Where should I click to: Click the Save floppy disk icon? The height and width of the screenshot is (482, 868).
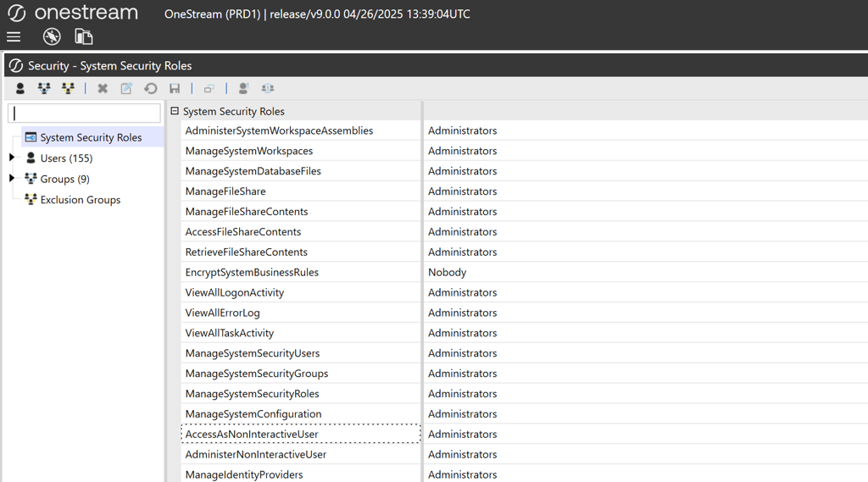[x=175, y=88]
